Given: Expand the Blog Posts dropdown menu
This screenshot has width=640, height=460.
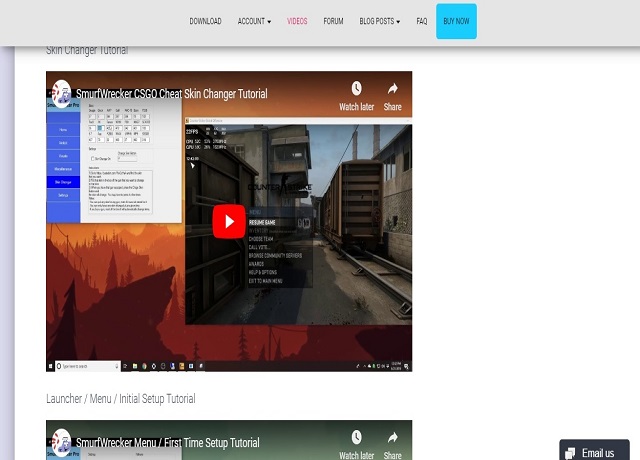Looking at the screenshot, I should click(380, 21).
